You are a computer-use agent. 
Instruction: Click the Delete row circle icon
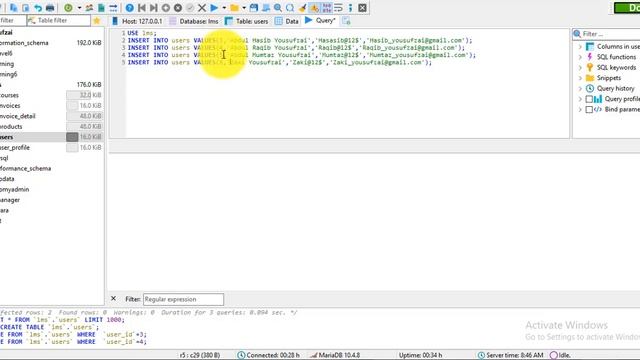click(178, 8)
